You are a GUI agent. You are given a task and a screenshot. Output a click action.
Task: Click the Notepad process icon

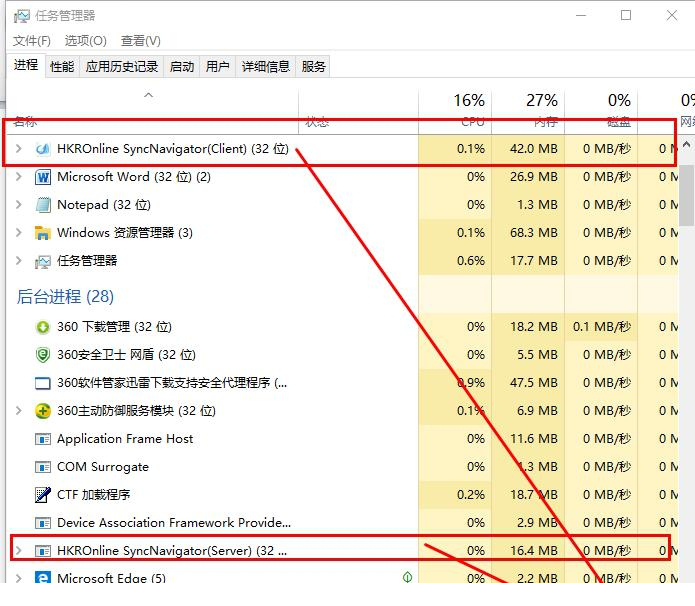click(x=43, y=205)
